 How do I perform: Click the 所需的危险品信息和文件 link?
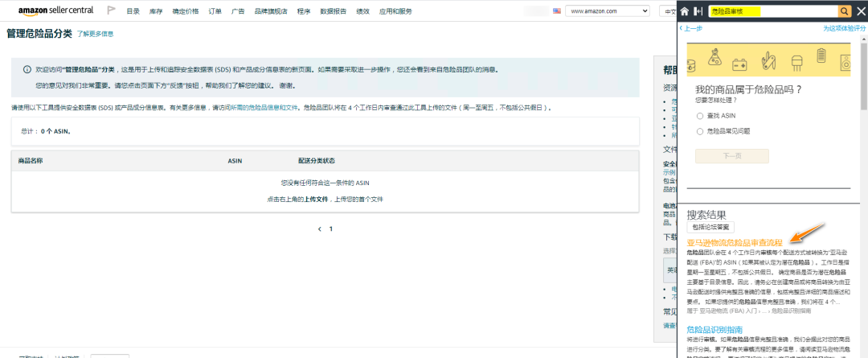point(264,108)
